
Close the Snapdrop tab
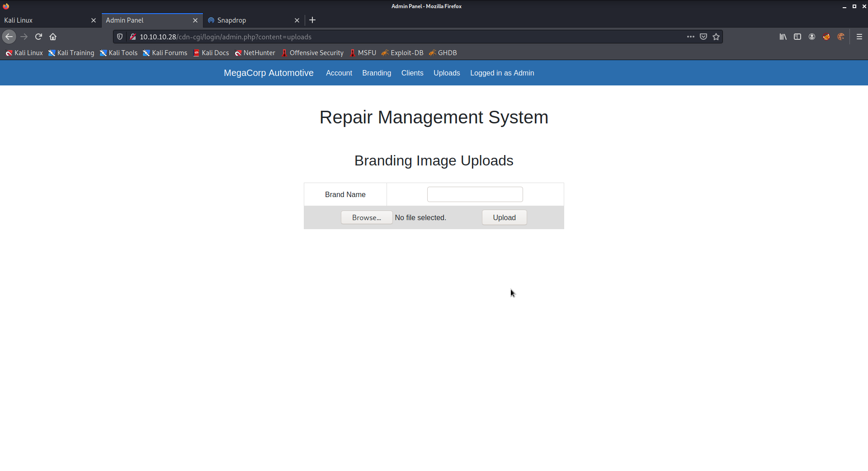(297, 20)
